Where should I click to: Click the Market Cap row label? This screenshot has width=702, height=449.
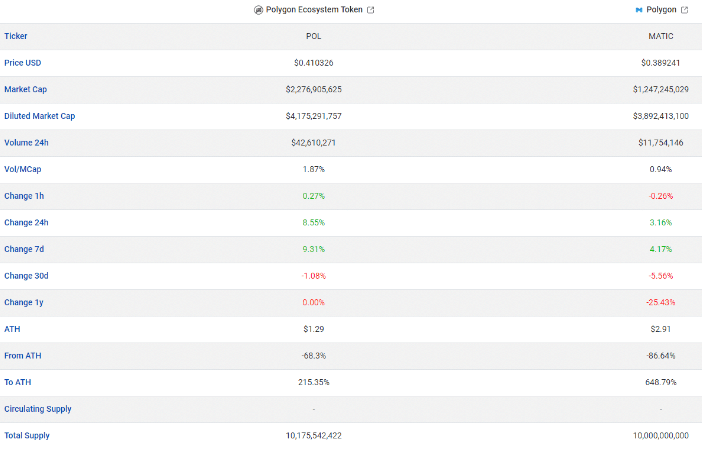(26, 89)
